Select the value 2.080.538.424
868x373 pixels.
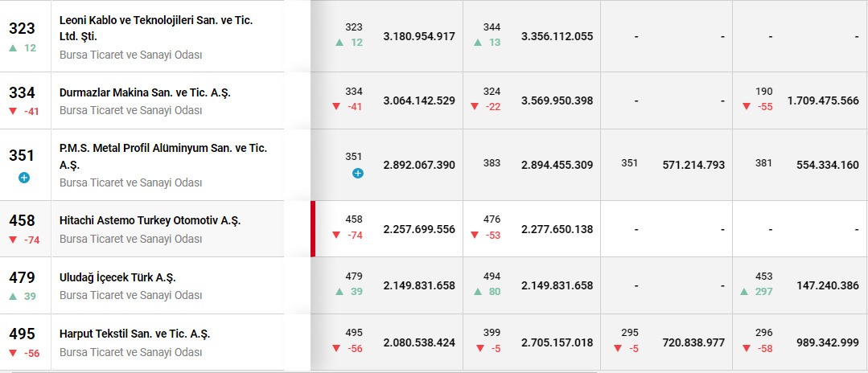click(419, 342)
